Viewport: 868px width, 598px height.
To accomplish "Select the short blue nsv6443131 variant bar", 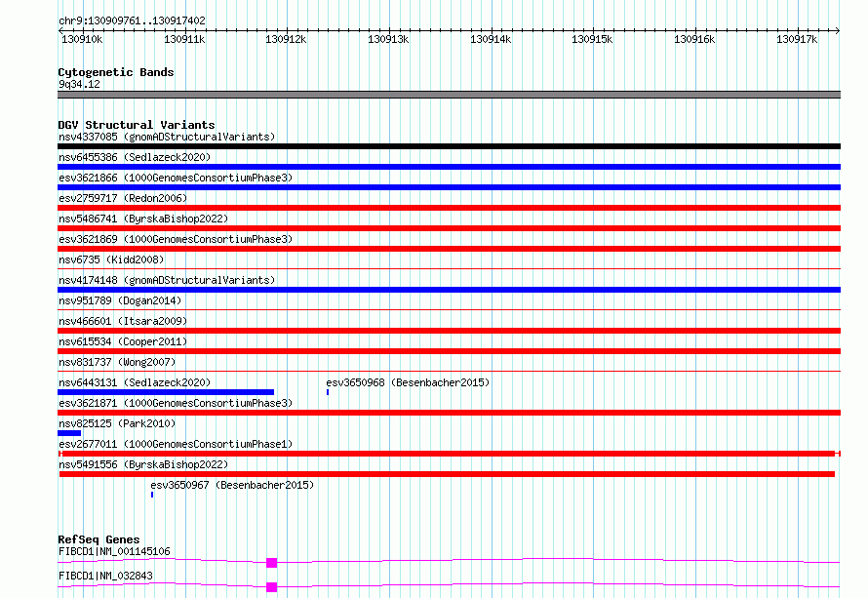I will [x=166, y=392].
